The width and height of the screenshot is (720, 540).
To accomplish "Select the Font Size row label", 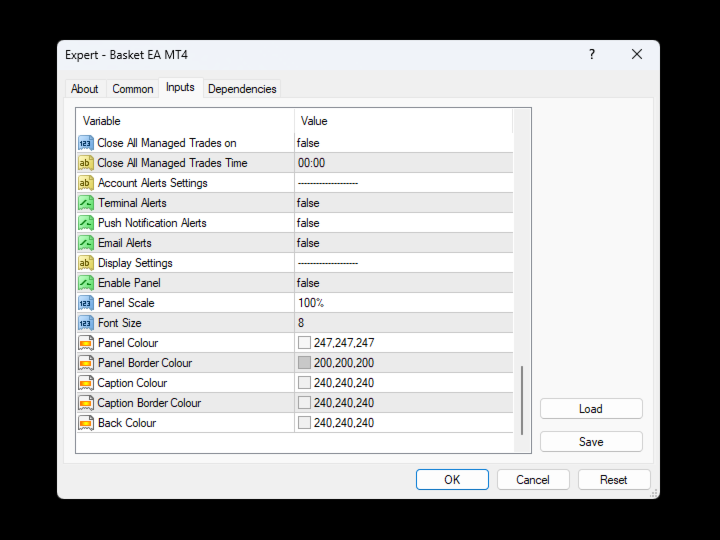I will [x=119, y=323].
